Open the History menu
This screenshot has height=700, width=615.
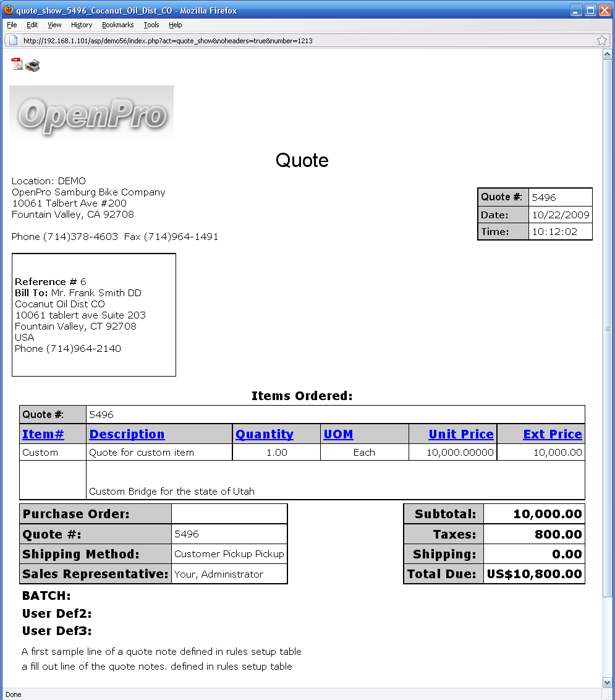81,25
